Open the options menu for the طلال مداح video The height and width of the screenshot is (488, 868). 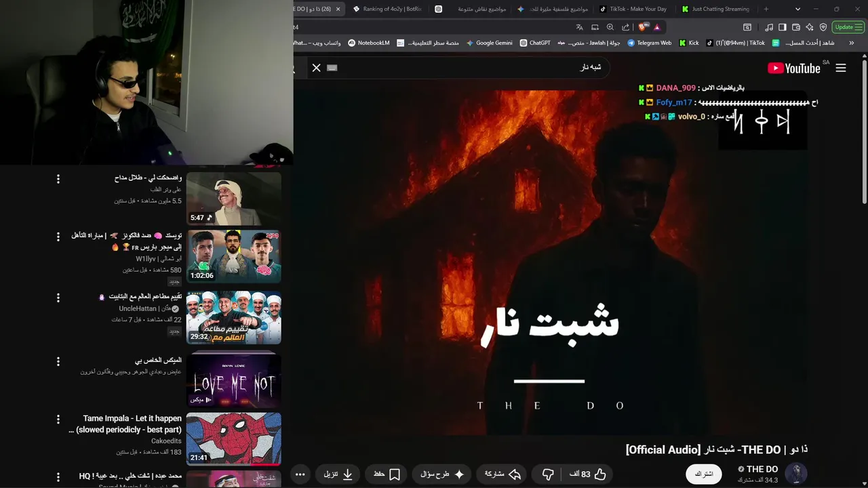58,179
